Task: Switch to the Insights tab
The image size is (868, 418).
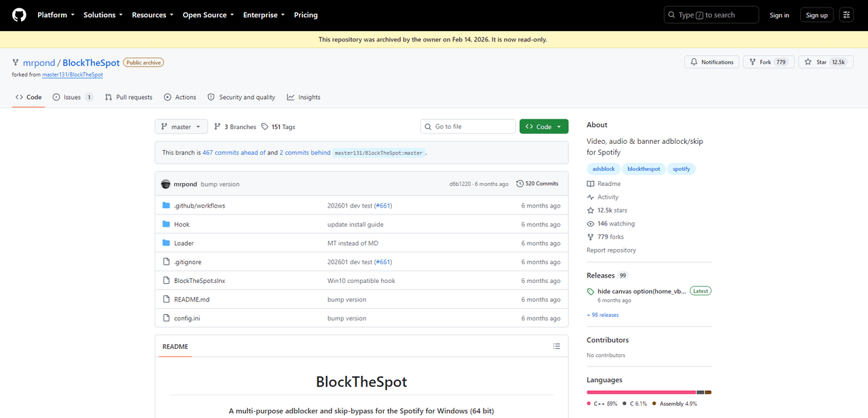Action: tap(304, 97)
